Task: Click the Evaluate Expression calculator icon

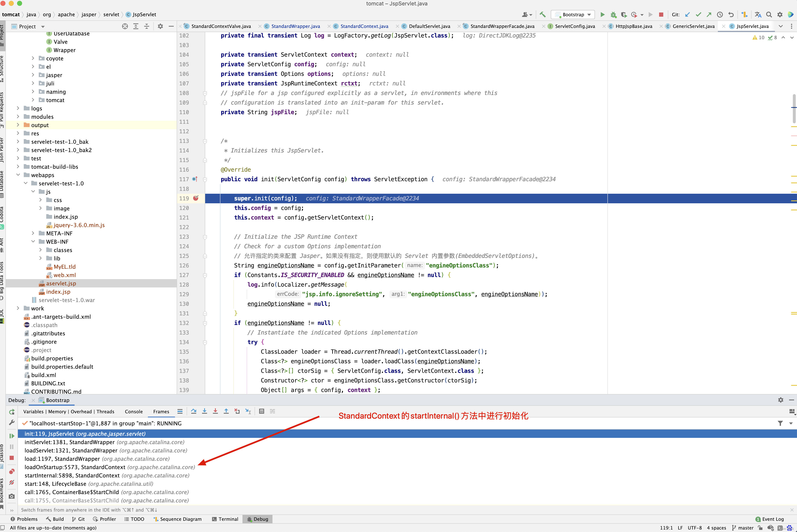Action: [262, 411]
